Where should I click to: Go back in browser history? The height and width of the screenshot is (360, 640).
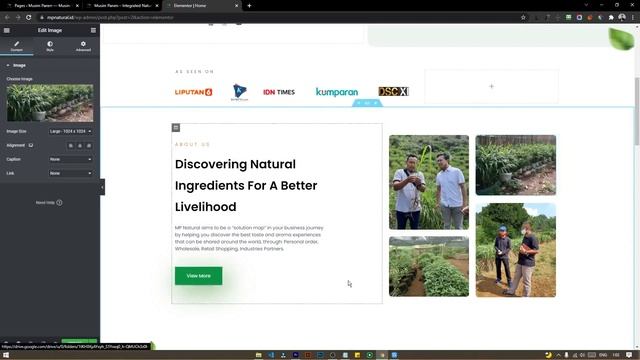pos(7,18)
